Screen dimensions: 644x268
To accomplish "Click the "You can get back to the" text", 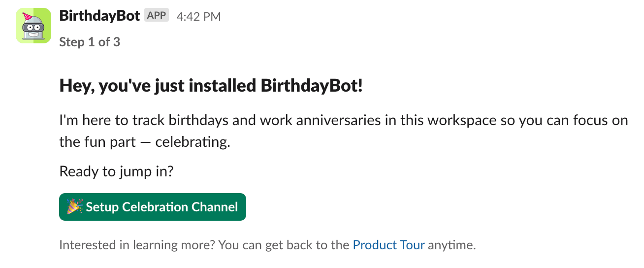I will tap(284, 245).
